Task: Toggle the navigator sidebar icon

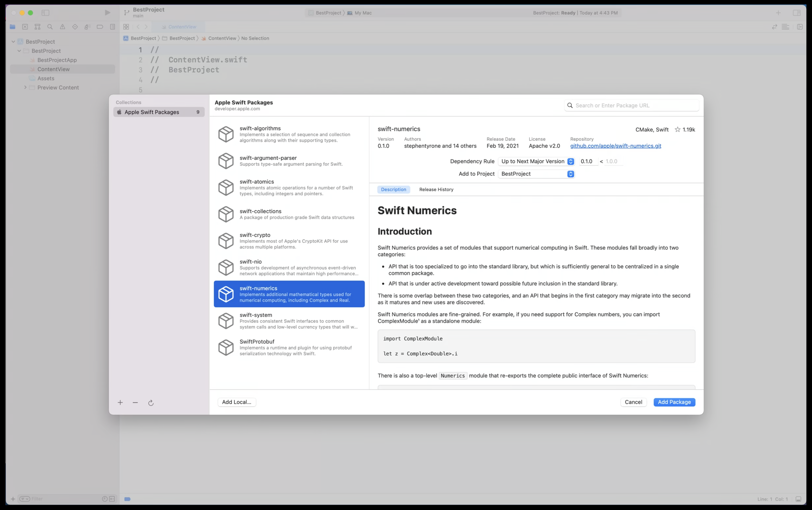Action: click(46, 13)
